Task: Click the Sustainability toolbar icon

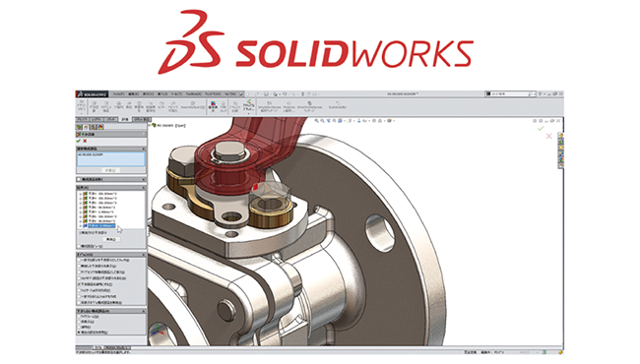Action: (x=337, y=105)
